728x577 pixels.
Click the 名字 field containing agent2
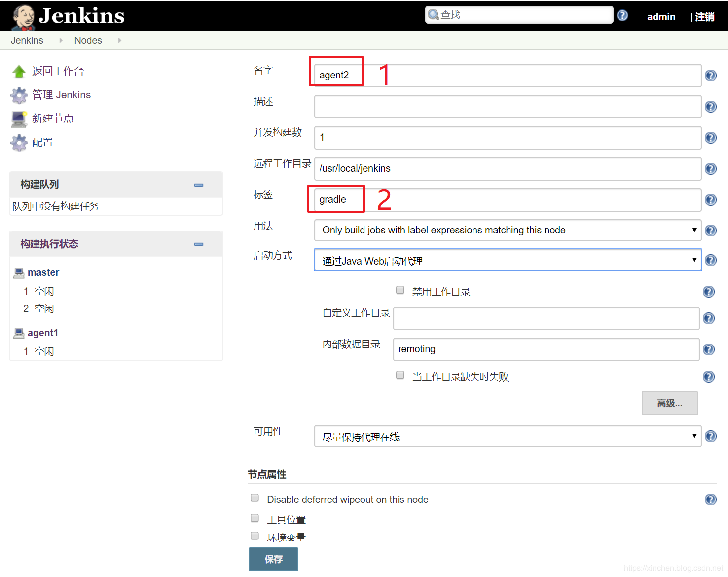(x=508, y=76)
